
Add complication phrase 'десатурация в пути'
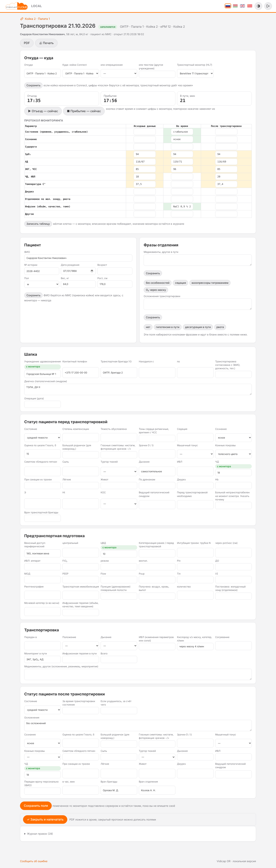point(198,327)
